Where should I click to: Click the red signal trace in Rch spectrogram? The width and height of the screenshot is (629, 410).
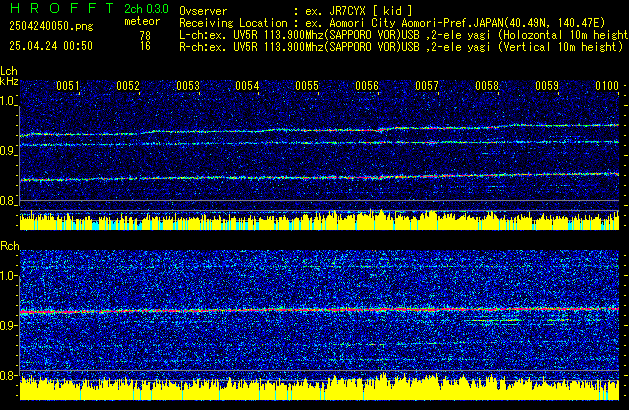tap(319, 310)
